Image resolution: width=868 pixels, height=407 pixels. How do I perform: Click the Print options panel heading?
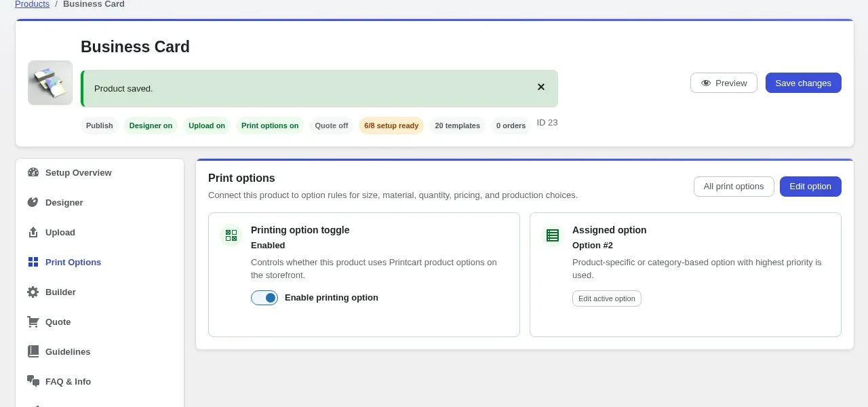[x=241, y=178]
